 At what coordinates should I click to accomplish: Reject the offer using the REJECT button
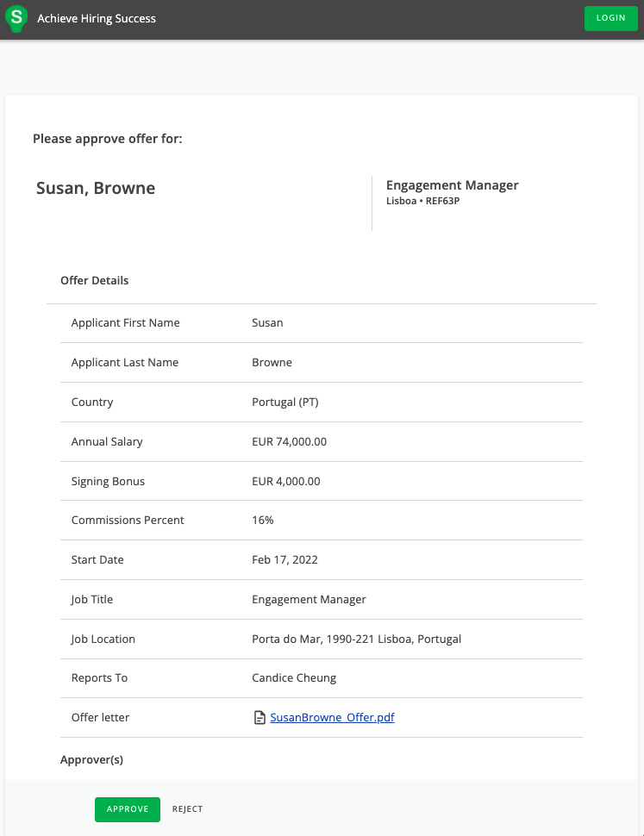point(187,809)
